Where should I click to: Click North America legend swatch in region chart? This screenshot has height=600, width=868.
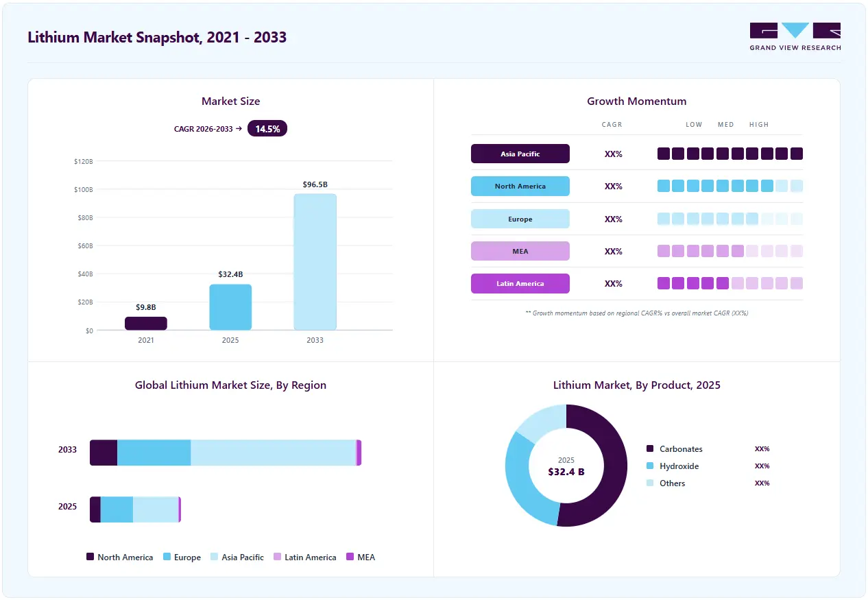click(90, 557)
